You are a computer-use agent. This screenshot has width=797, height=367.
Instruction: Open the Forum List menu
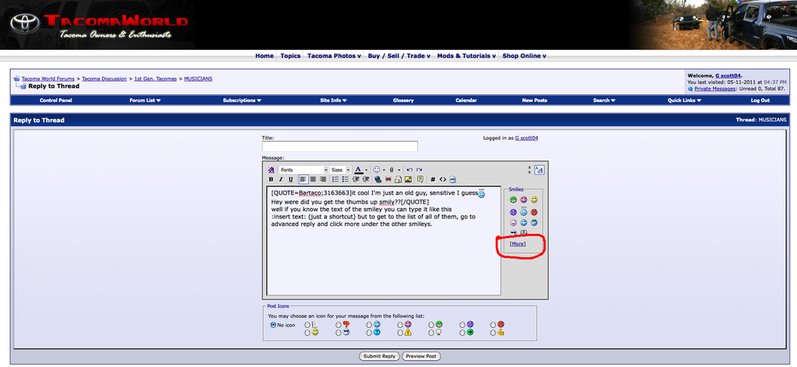[x=145, y=101]
